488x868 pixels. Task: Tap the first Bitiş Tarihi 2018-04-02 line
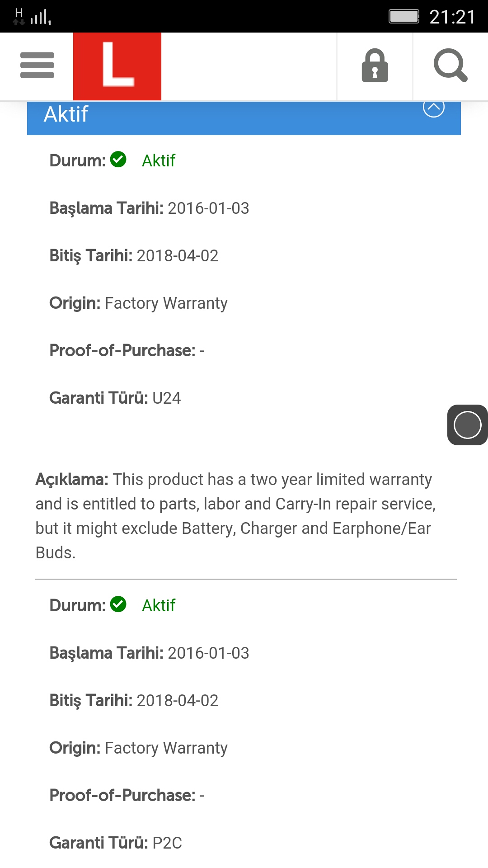tap(134, 256)
